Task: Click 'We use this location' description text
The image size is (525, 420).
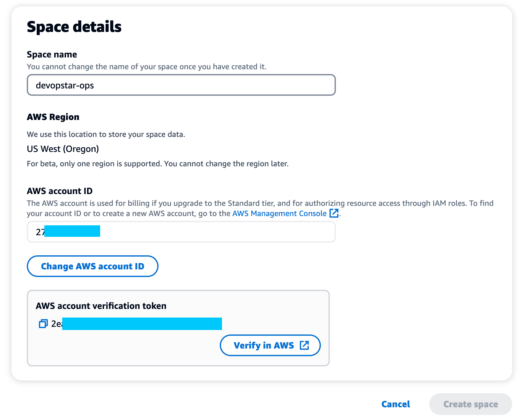Action: click(106, 134)
